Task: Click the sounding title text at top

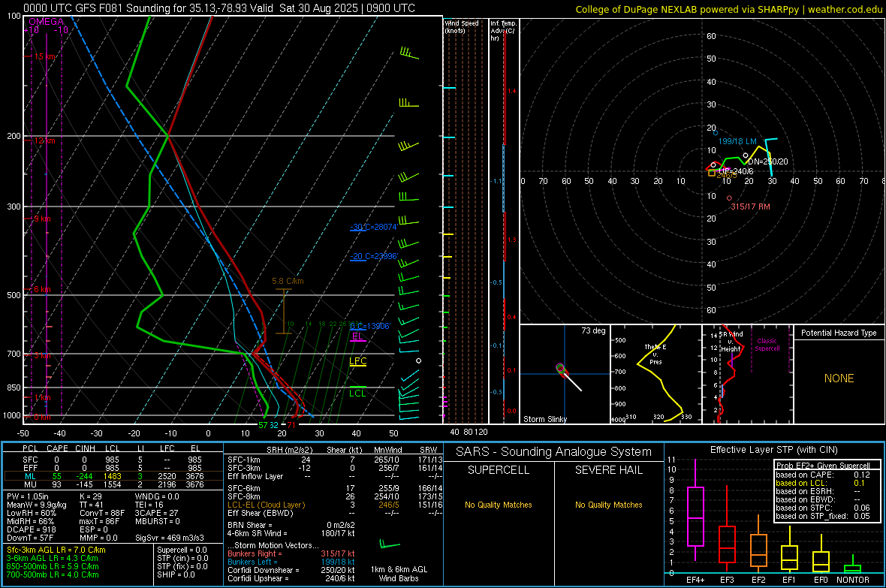Action: tap(219, 8)
